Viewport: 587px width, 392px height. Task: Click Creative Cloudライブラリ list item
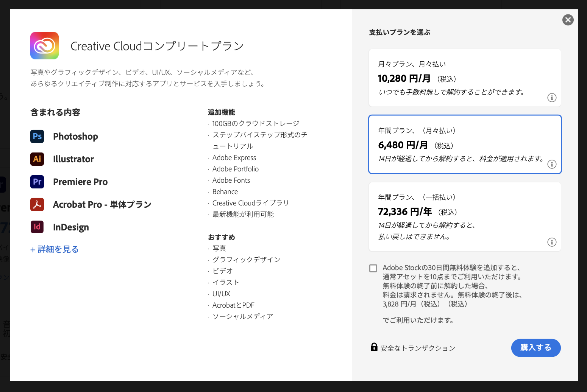point(251,203)
